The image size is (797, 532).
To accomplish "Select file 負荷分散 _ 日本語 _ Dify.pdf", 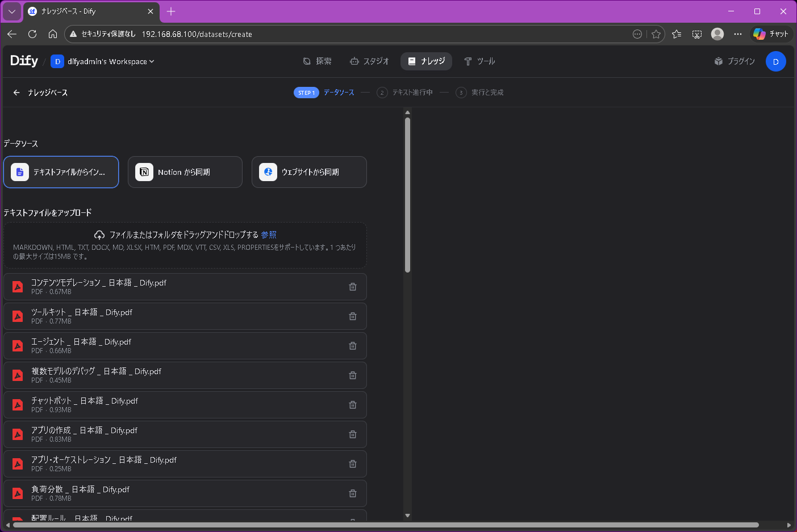I will [x=185, y=493].
